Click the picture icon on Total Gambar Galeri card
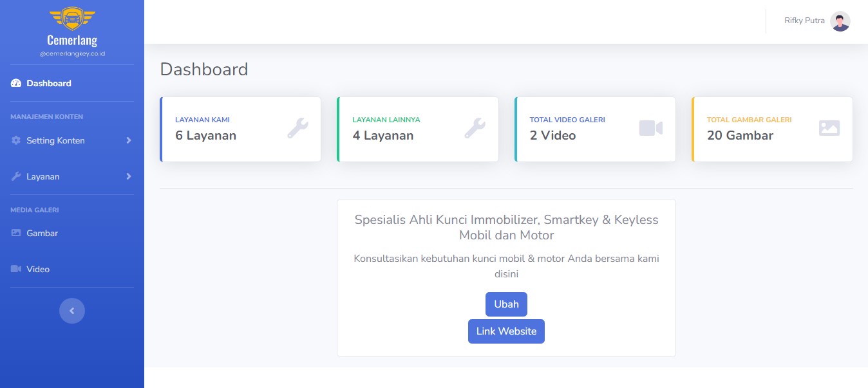The height and width of the screenshot is (388, 868). [829, 128]
